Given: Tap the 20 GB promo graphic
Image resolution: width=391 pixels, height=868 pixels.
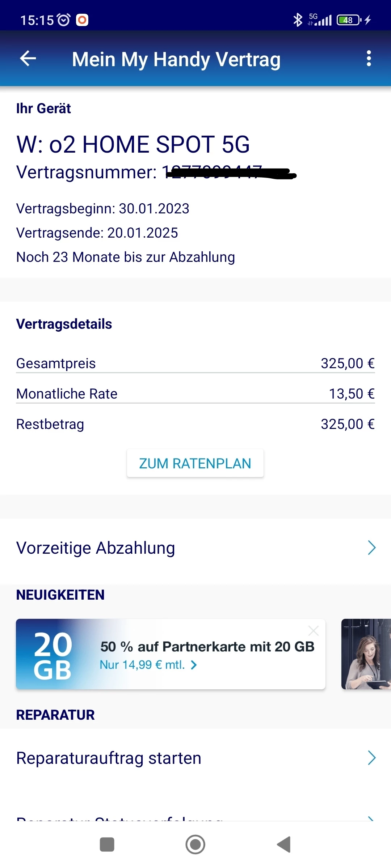Looking at the screenshot, I should coord(53,655).
